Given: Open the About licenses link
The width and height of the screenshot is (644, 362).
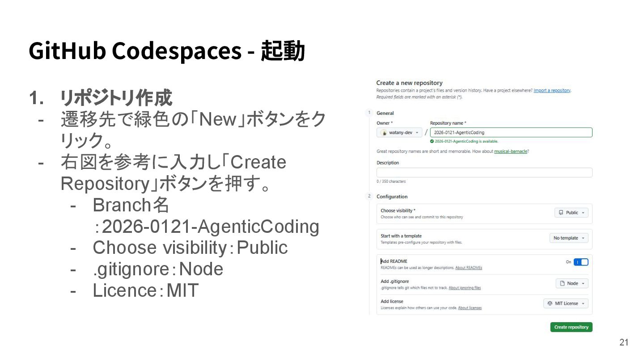Looking at the screenshot, I should pos(470,308).
